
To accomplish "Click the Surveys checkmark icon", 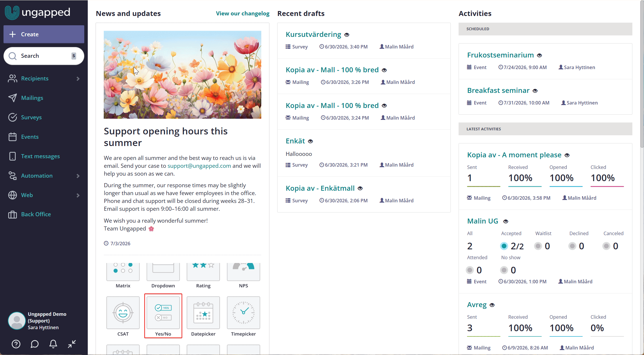I will (x=12, y=117).
